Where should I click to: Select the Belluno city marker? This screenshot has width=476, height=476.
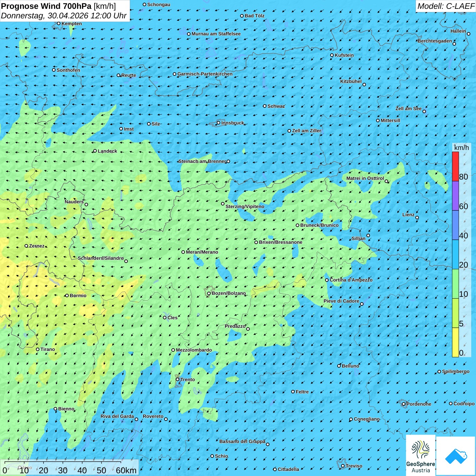pos(339,366)
